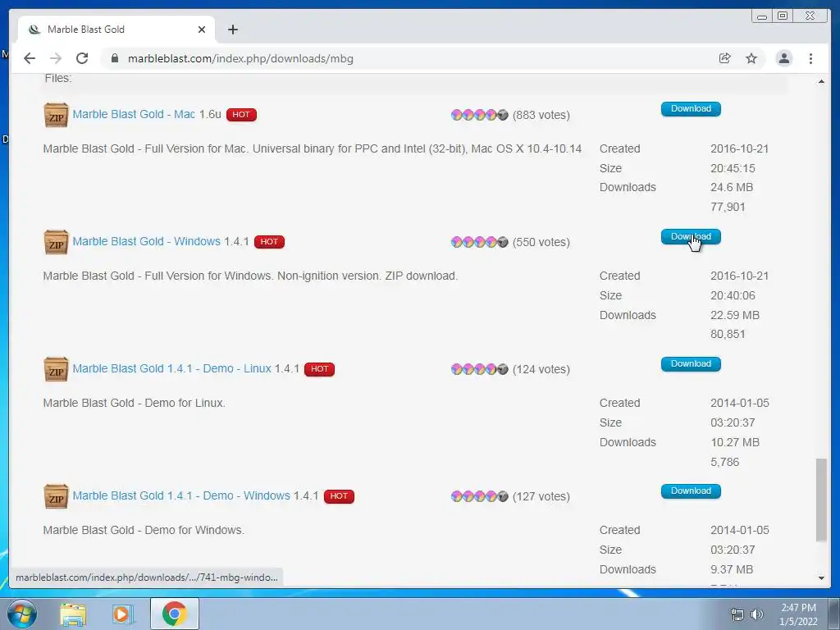Open Chrome three-dot menu
This screenshot has height=630, width=840.
pyautogui.click(x=810, y=58)
